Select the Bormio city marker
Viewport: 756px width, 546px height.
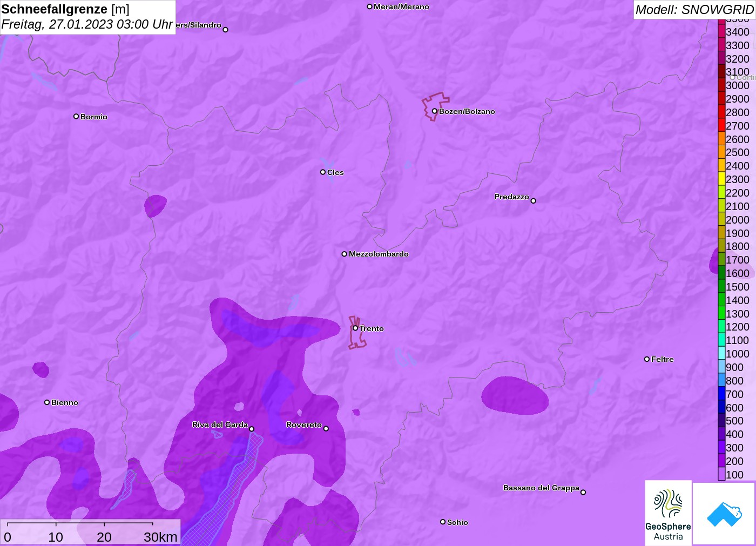coord(76,116)
